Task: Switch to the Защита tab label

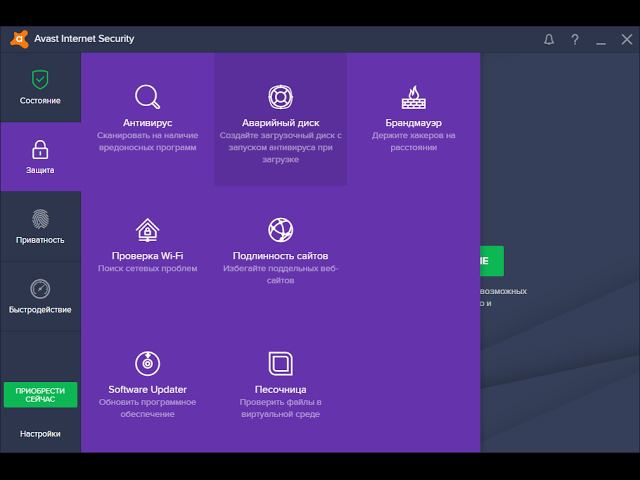Action: (x=40, y=170)
